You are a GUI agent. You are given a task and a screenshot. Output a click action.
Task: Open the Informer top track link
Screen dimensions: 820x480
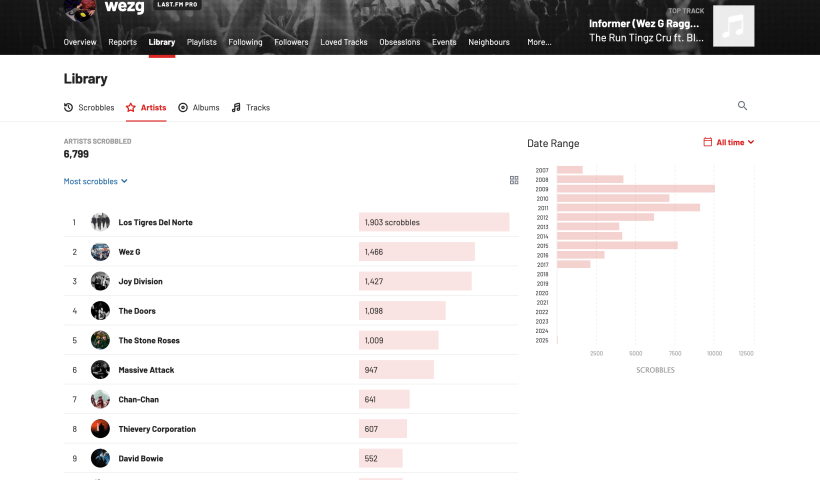click(646, 22)
